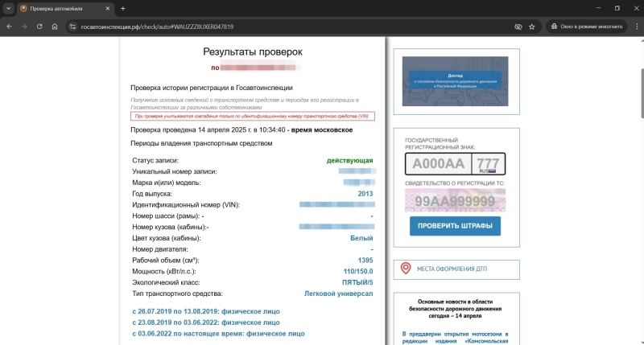Select the Проверка автомобиля tab
This screenshot has width=644, height=345.
(64, 8)
